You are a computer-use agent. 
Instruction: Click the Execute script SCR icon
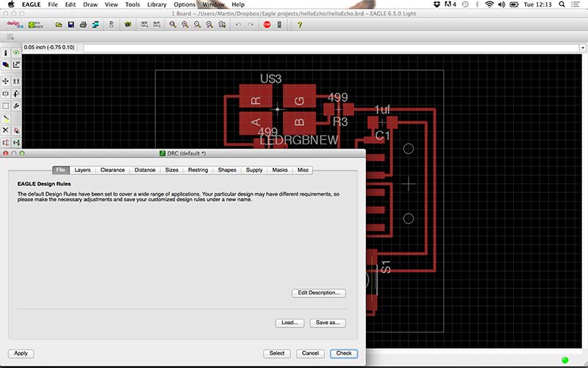[x=144, y=24]
